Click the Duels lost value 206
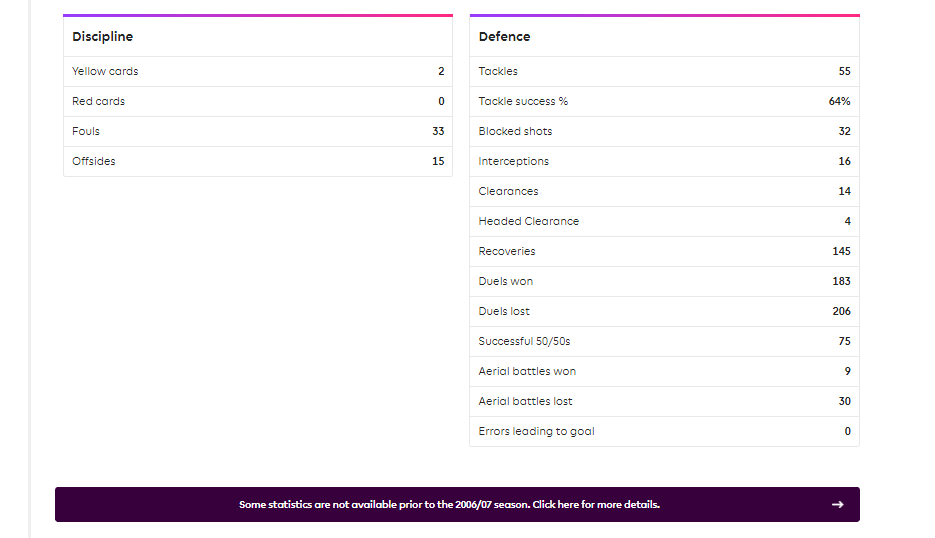This screenshot has height=538, width=935. [841, 311]
